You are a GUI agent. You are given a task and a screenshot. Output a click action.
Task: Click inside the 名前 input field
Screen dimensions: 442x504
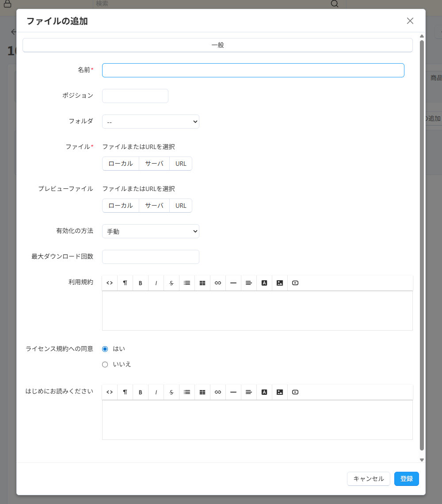click(252, 70)
